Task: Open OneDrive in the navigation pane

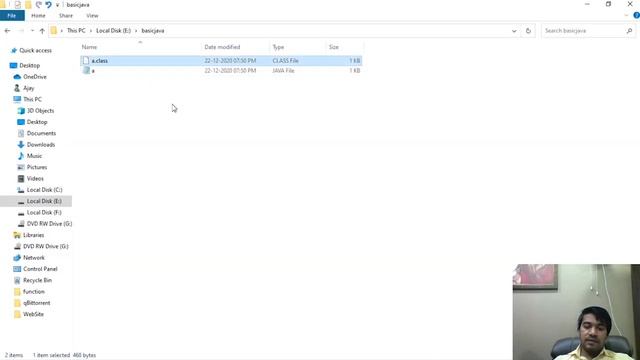Action: click(x=35, y=77)
